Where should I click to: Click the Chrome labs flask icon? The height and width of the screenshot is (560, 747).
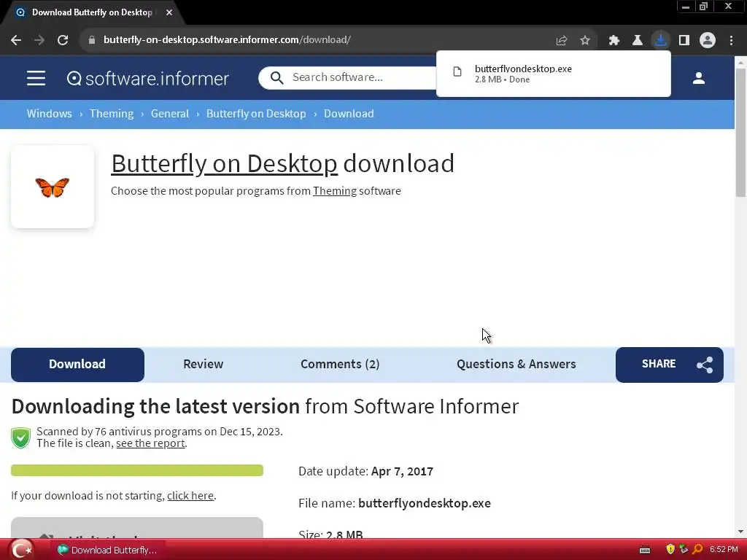[638, 41]
